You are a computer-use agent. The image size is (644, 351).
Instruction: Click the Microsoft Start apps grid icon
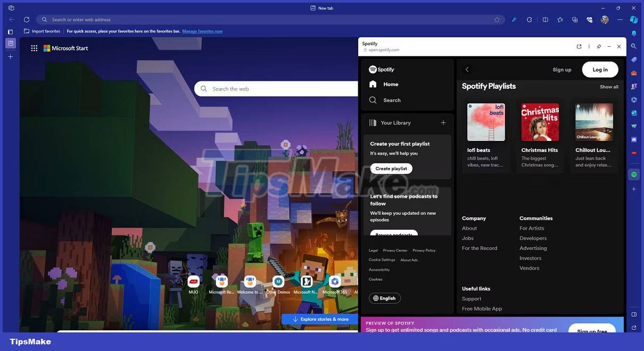(34, 48)
